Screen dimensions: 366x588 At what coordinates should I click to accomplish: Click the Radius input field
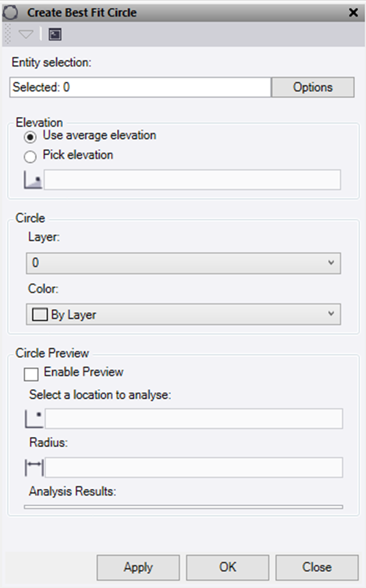(194, 467)
